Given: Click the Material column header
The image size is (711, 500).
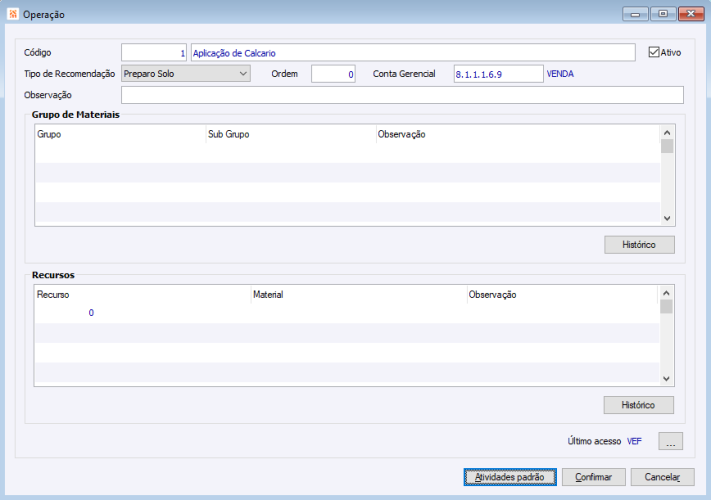Looking at the screenshot, I should [359, 295].
